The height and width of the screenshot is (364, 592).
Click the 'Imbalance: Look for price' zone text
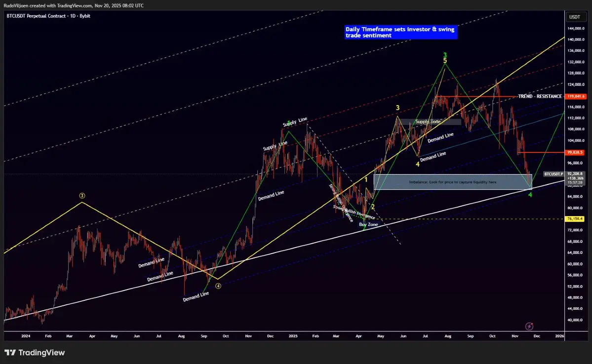point(453,182)
